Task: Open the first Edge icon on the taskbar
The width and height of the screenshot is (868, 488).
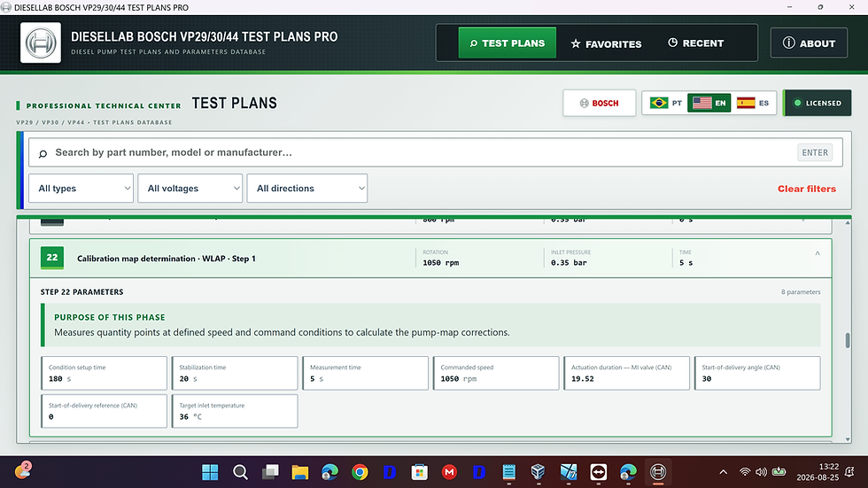Action: click(x=329, y=472)
